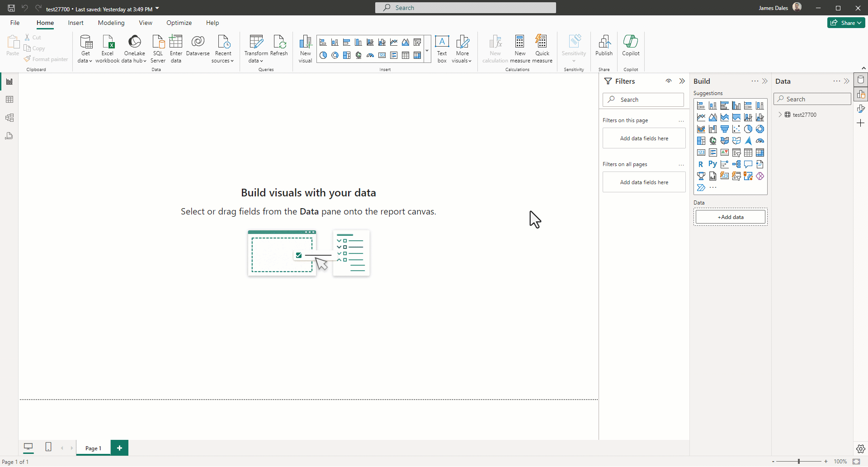The image size is (868, 467).
Task: Adjust the zoom slider in status bar
Action: pyautogui.click(x=799, y=462)
